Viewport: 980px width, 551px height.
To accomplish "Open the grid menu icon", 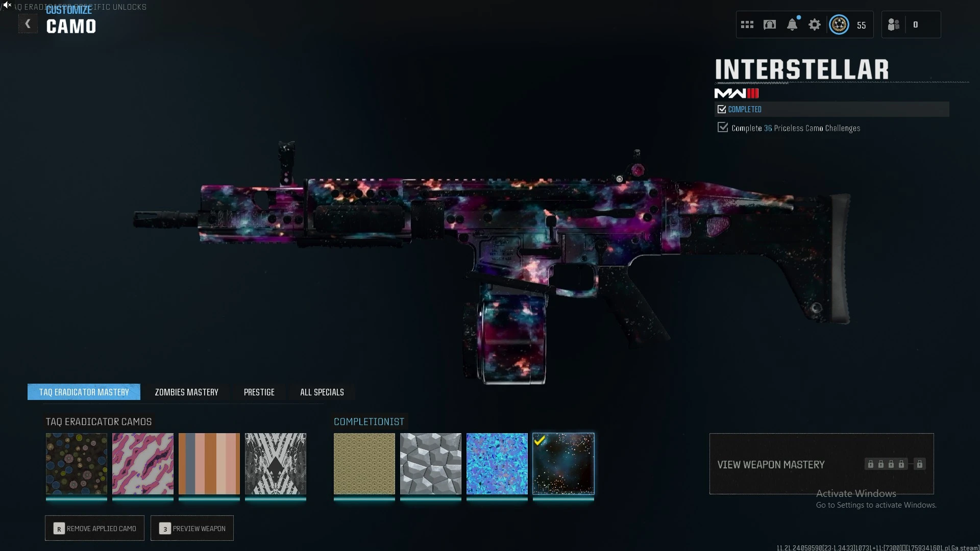I will [747, 24].
